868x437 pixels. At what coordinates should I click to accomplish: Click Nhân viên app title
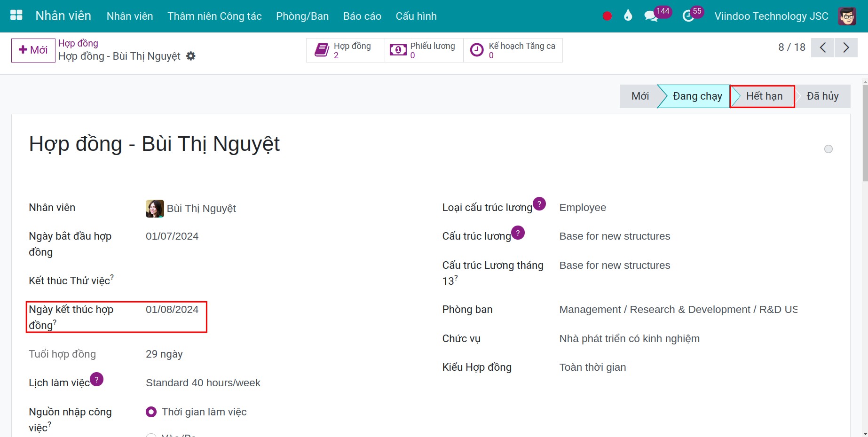(x=63, y=16)
